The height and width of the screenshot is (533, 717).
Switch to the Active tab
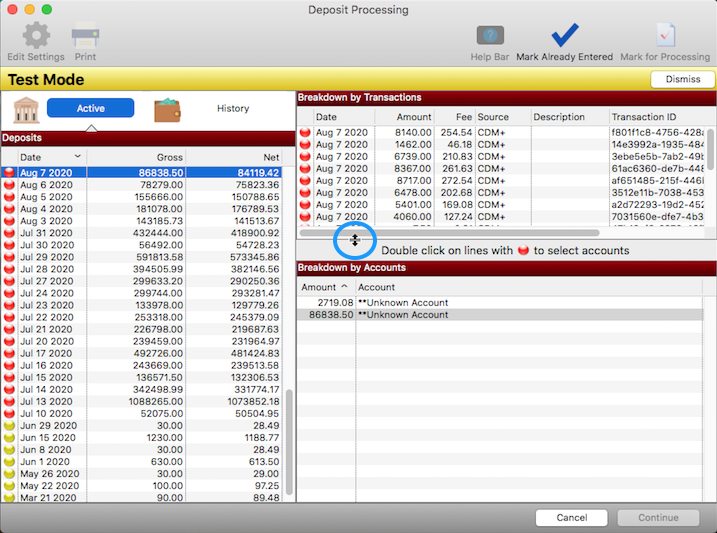[x=90, y=108]
